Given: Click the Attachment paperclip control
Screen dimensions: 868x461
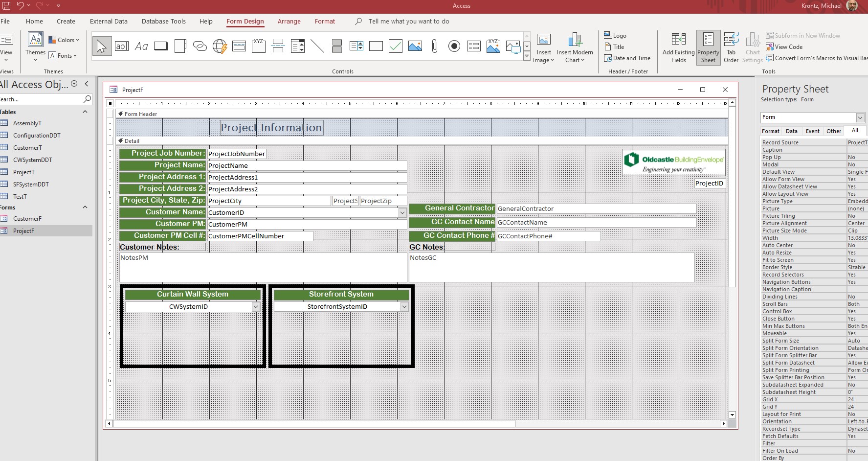Looking at the screenshot, I should click(434, 46).
